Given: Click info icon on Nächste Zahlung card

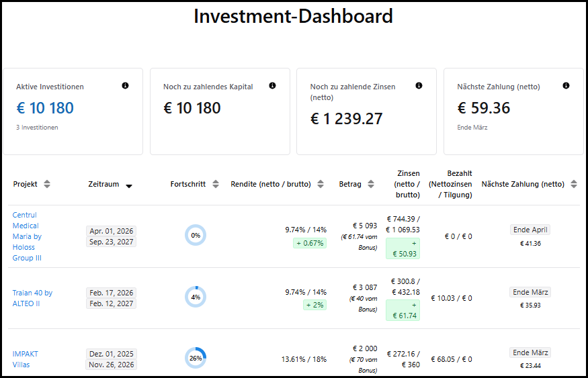Looking at the screenshot, I should pos(566,86).
